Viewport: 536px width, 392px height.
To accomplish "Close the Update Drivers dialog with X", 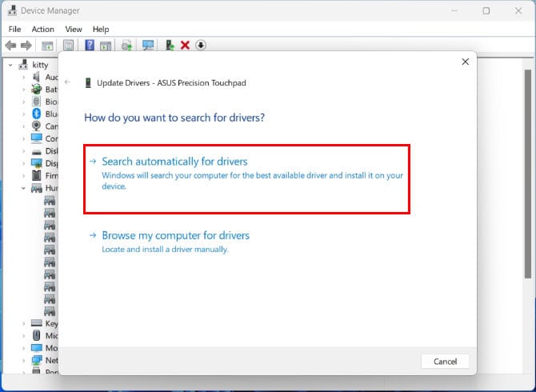I will (x=465, y=62).
